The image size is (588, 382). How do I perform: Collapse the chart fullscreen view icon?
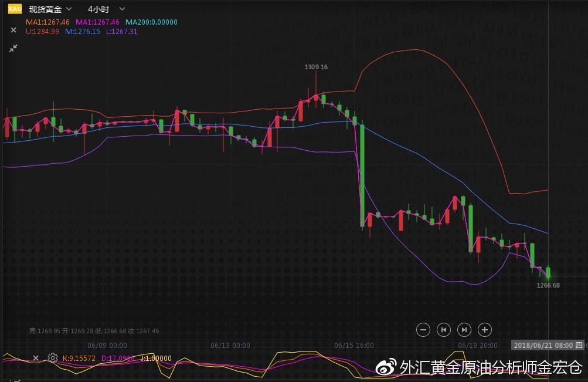[x=13, y=48]
